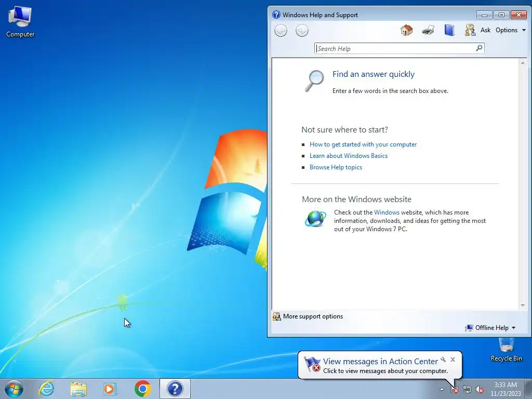Click Help and Support taskbar button

pyautogui.click(x=175, y=389)
